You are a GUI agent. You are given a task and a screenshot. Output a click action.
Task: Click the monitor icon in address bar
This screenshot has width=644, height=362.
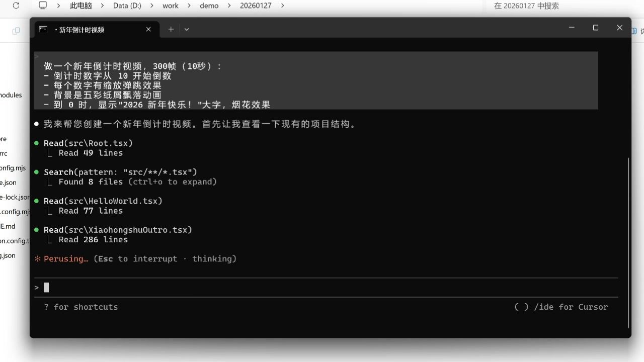coord(43,6)
